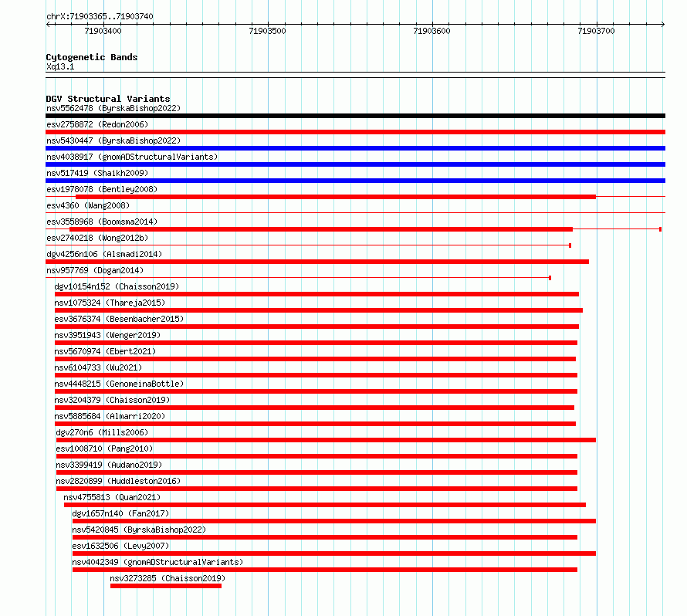The height and width of the screenshot is (616, 687).
Task: Click the red bar under esv2758872
Action: click(x=355, y=132)
